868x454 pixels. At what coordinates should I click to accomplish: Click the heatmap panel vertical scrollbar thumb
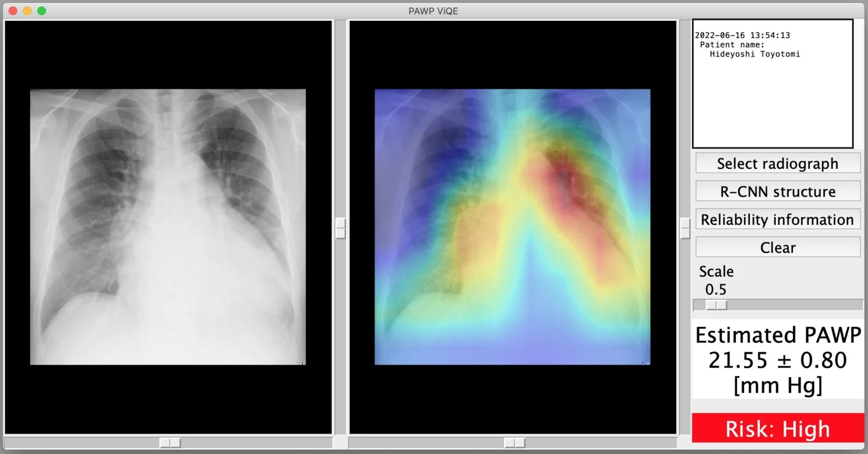(685, 228)
